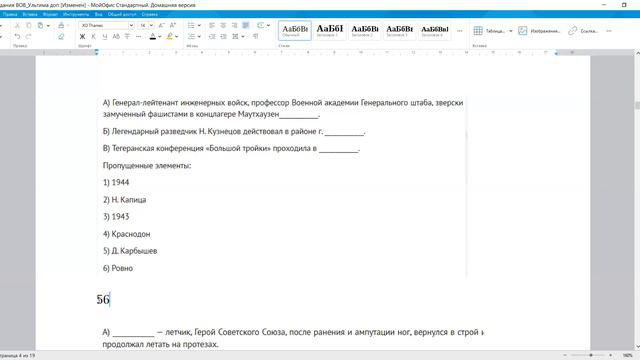Click the zoom slider handle
Viewport: 640px width, 360px height.
click(x=591, y=356)
